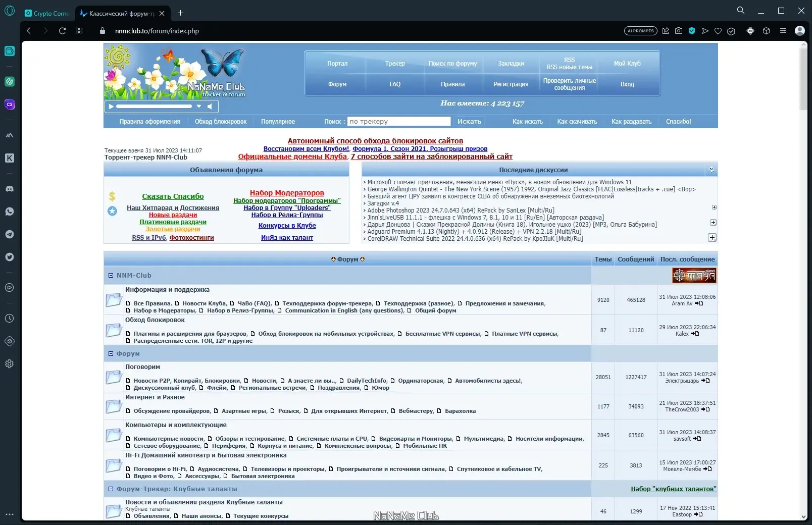Image resolution: width=812 pixels, height=525 pixels.
Task: Go back to the previous page
Action: click(29, 31)
